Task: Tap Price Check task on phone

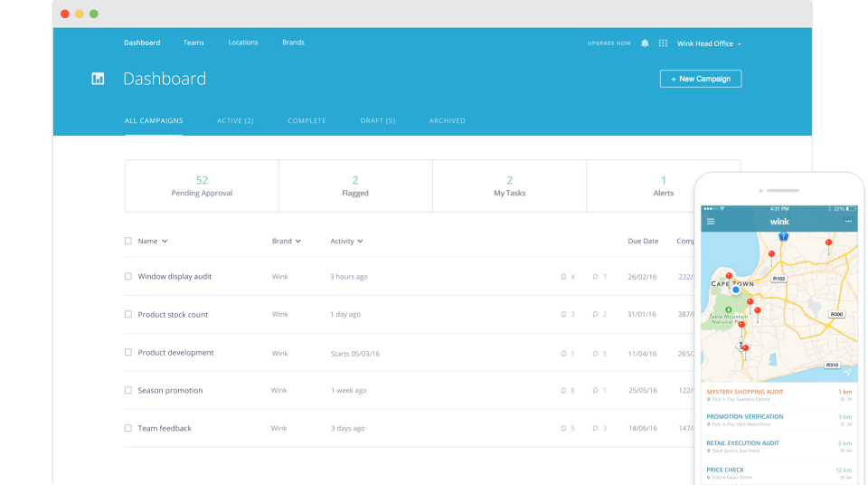Action: tap(779, 473)
